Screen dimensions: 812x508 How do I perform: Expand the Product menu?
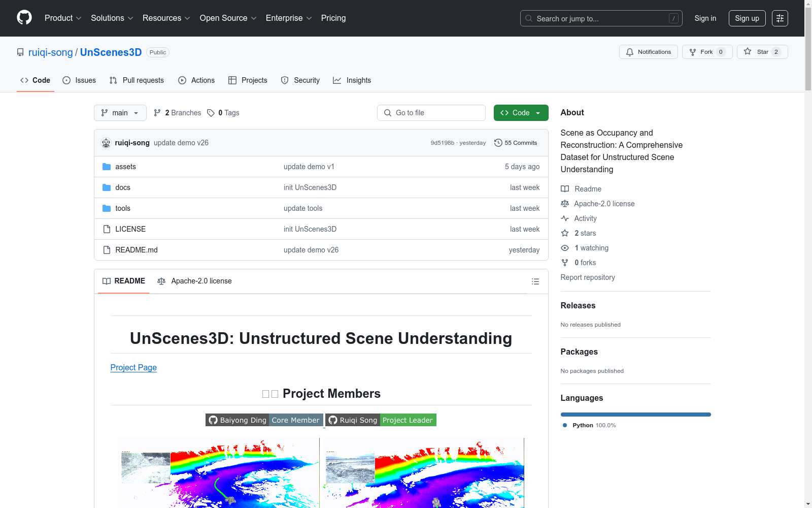click(x=63, y=18)
